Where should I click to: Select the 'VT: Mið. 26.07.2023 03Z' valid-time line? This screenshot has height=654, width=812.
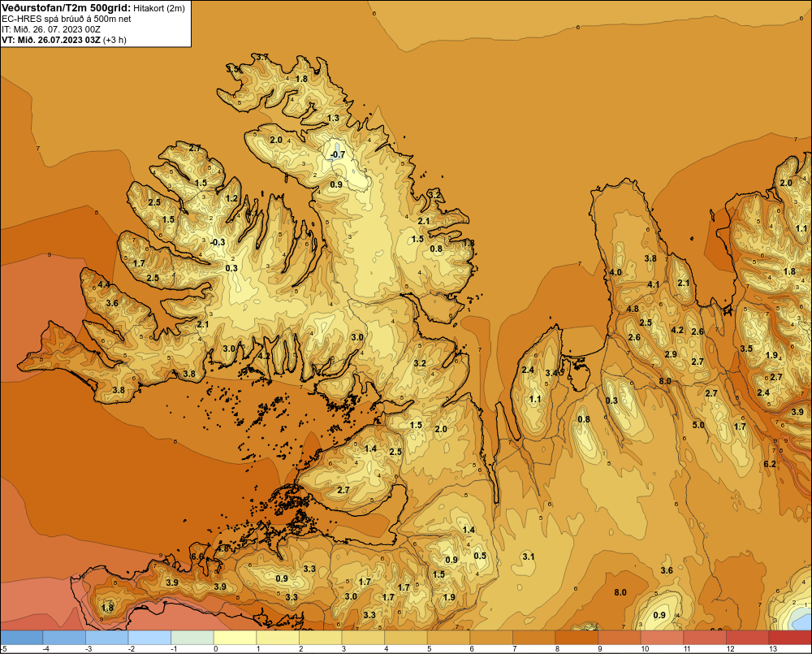point(50,39)
